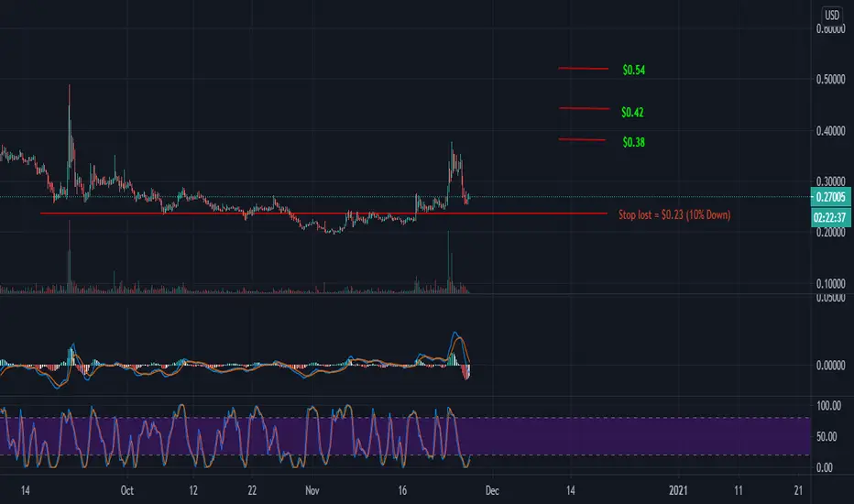Click the 0.20000 price axis label
The width and height of the screenshot is (854, 504).
point(830,232)
